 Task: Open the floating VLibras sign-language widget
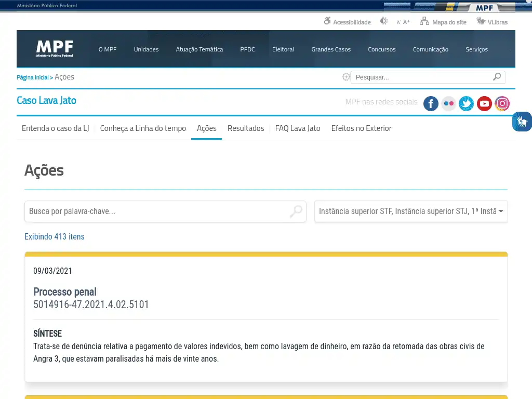click(x=522, y=122)
